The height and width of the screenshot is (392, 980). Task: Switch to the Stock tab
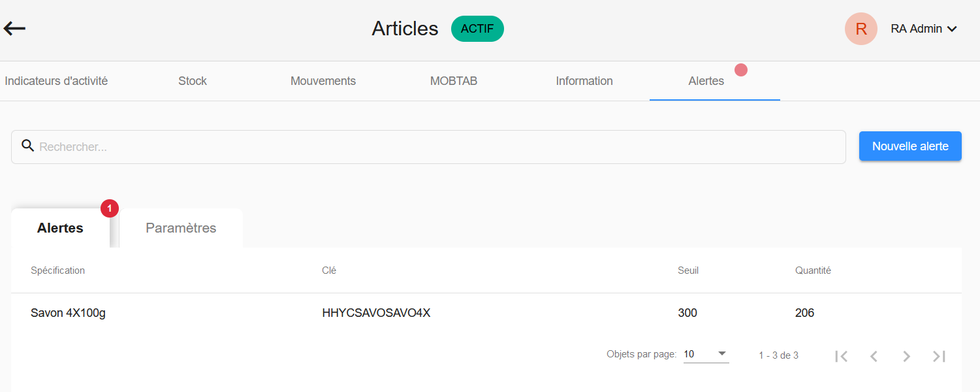[x=193, y=81]
